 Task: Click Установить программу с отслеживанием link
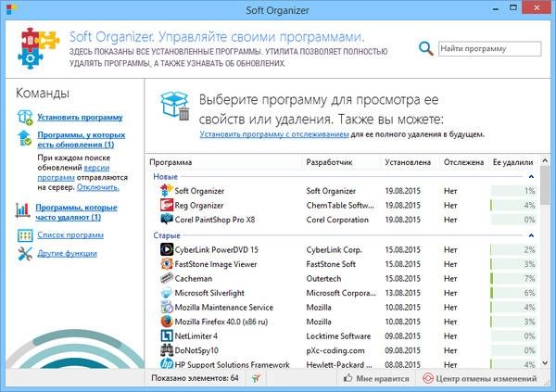point(274,134)
